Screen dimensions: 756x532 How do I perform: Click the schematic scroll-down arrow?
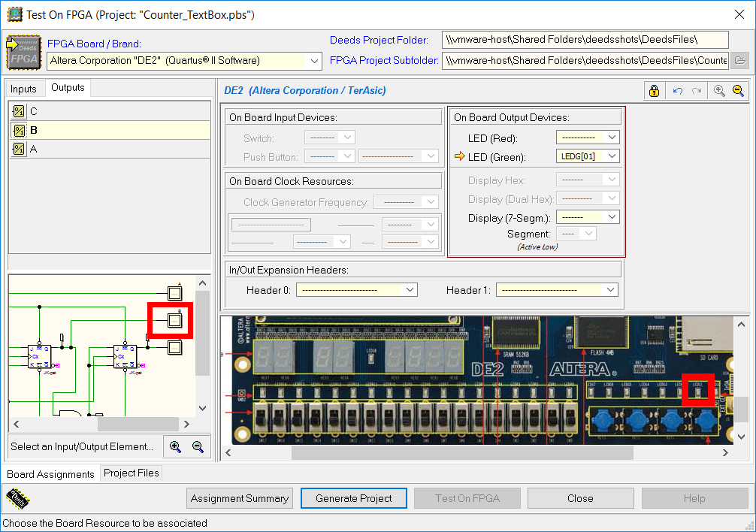coord(202,408)
